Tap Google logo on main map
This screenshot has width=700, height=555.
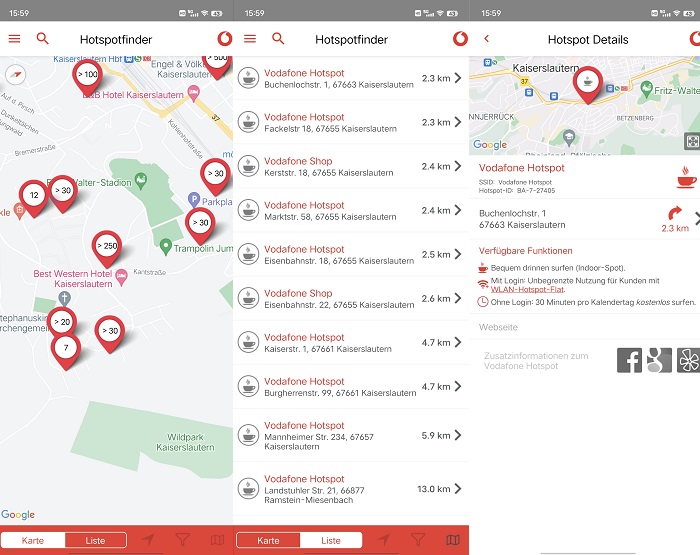click(x=18, y=514)
